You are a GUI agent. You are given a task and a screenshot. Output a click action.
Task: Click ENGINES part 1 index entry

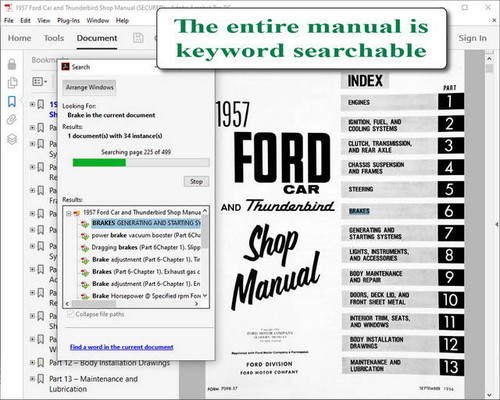pyautogui.click(x=402, y=102)
